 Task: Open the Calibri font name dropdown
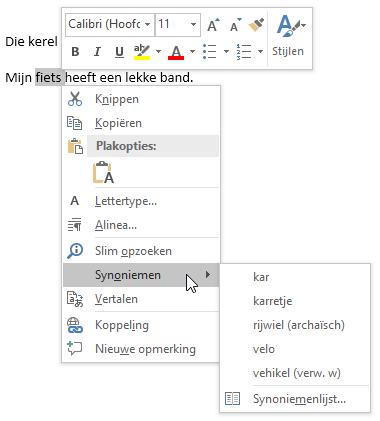point(147,25)
